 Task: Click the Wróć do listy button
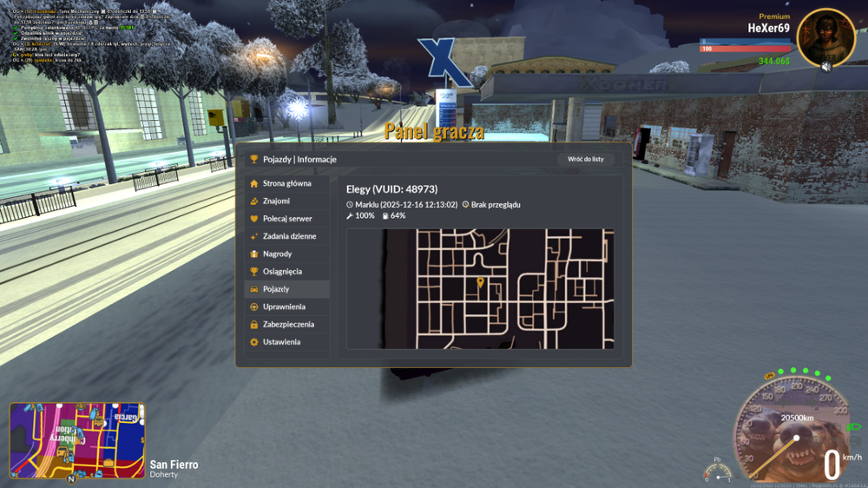586,159
